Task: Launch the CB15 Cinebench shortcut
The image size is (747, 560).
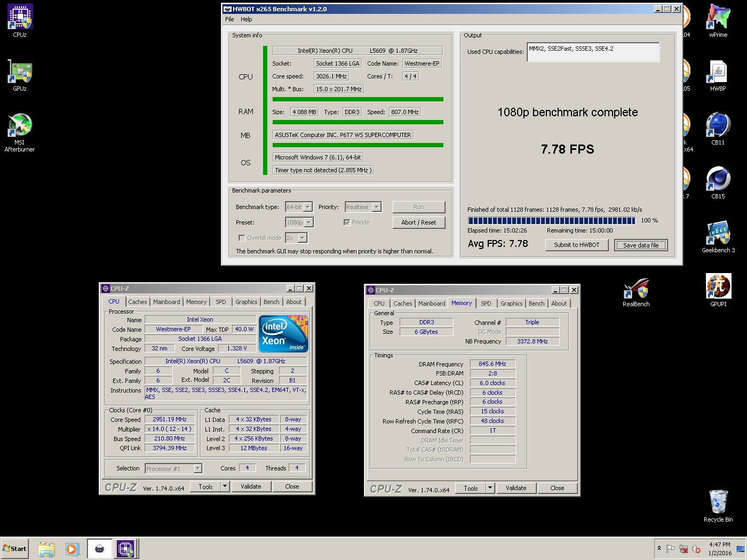Action: 718,182
